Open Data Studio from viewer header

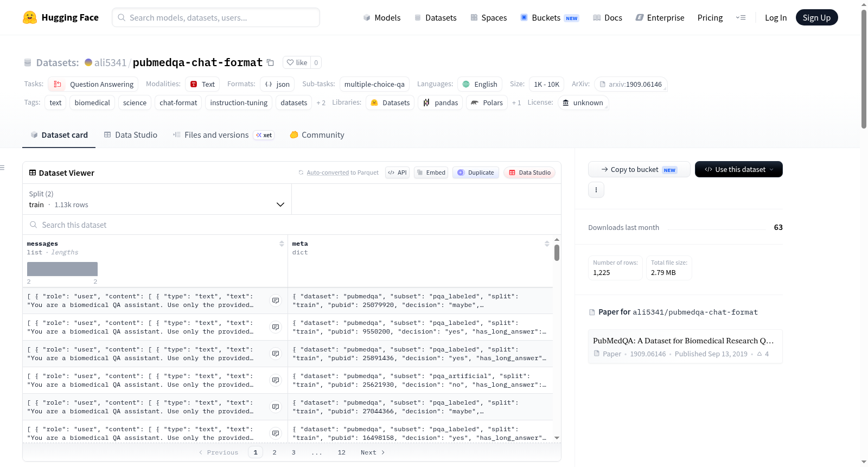(x=529, y=172)
